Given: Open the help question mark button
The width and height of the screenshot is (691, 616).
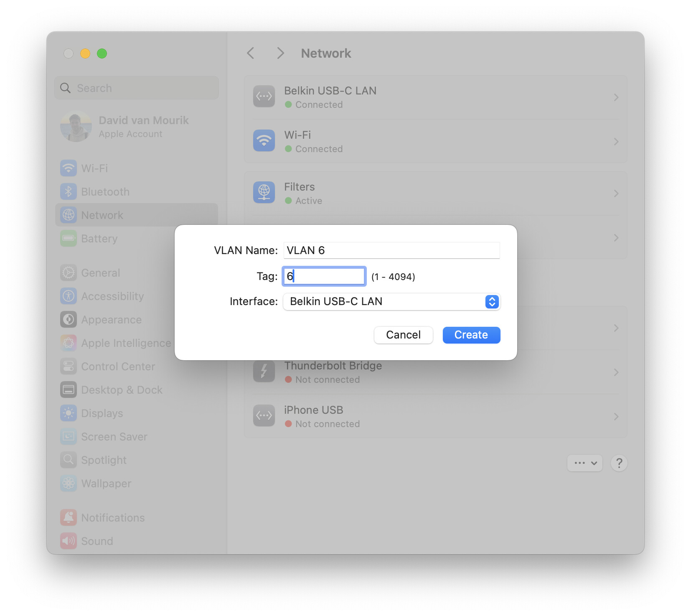Looking at the screenshot, I should pyautogui.click(x=619, y=463).
